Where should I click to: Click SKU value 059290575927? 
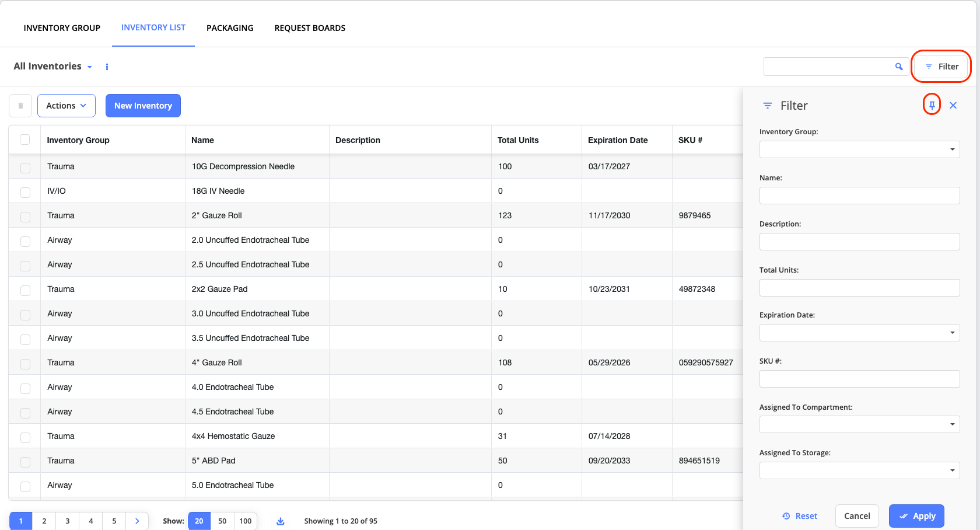(x=706, y=362)
